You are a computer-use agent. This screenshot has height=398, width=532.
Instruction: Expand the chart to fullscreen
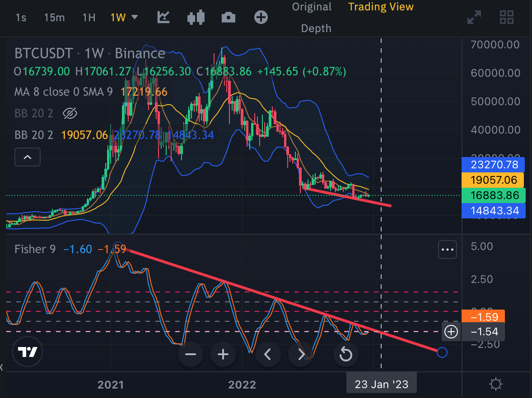click(474, 17)
